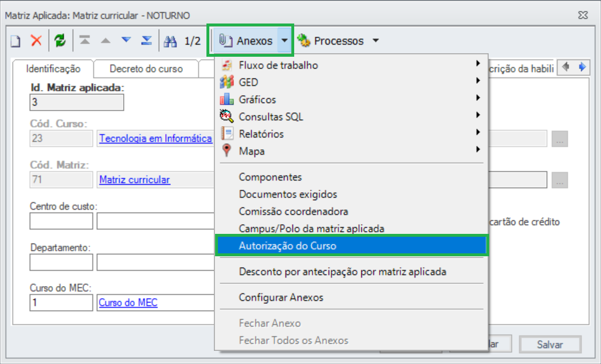Select Desconto por antecipação por matriz aplicada

tap(350, 272)
